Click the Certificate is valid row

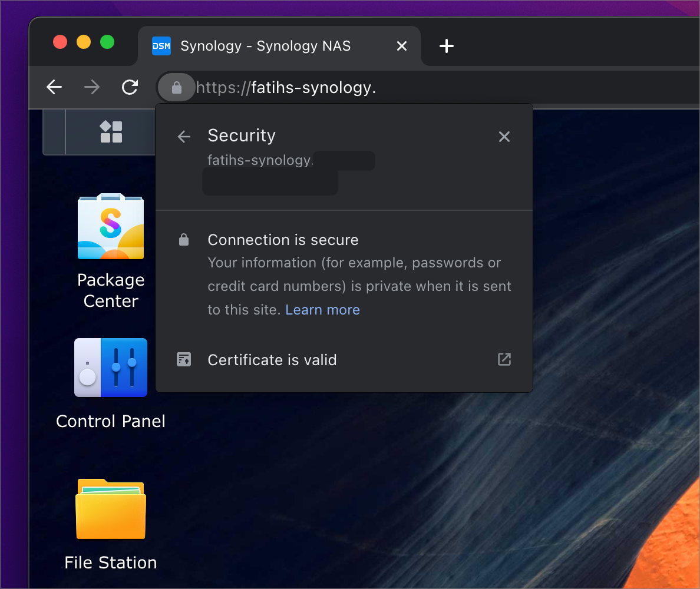coord(272,360)
